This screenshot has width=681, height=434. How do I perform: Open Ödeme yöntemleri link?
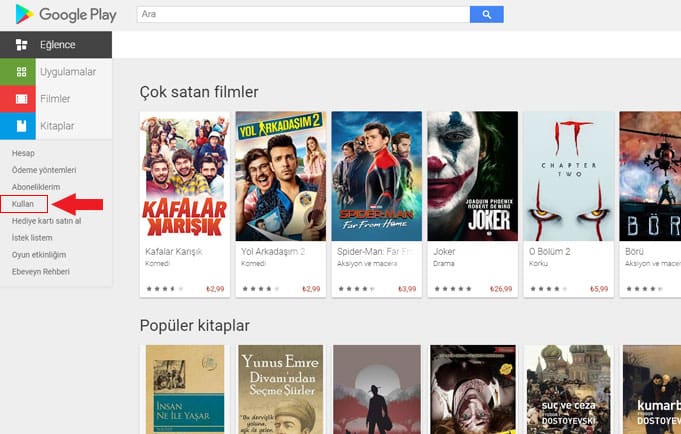pyautogui.click(x=44, y=170)
